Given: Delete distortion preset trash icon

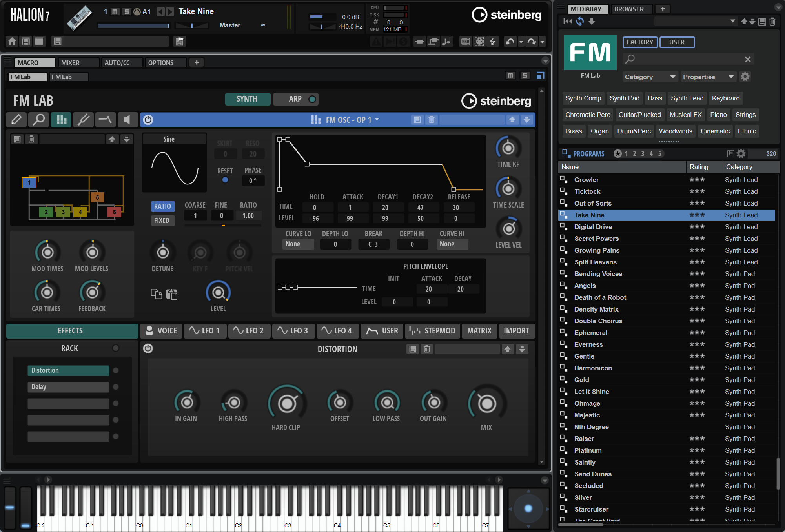Looking at the screenshot, I should pyautogui.click(x=427, y=349).
